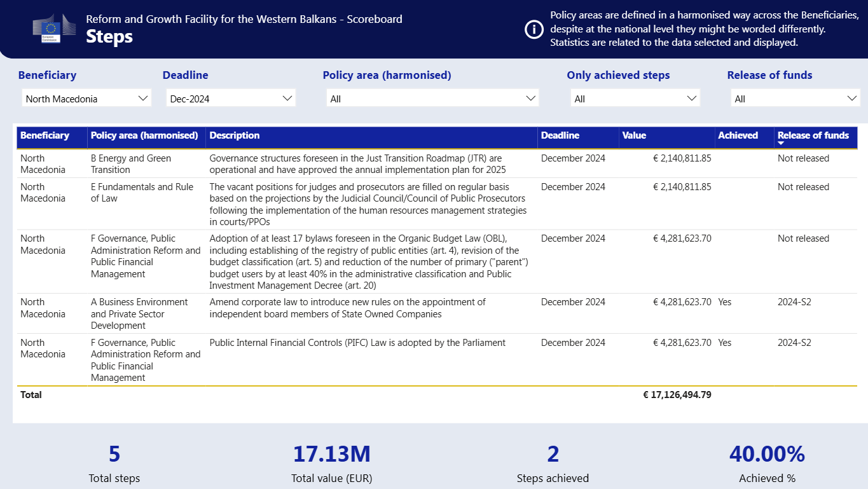Viewport: 868px width, 489px height.
Task: Click the Total steps card showing 5
Action: pos(114,464)
